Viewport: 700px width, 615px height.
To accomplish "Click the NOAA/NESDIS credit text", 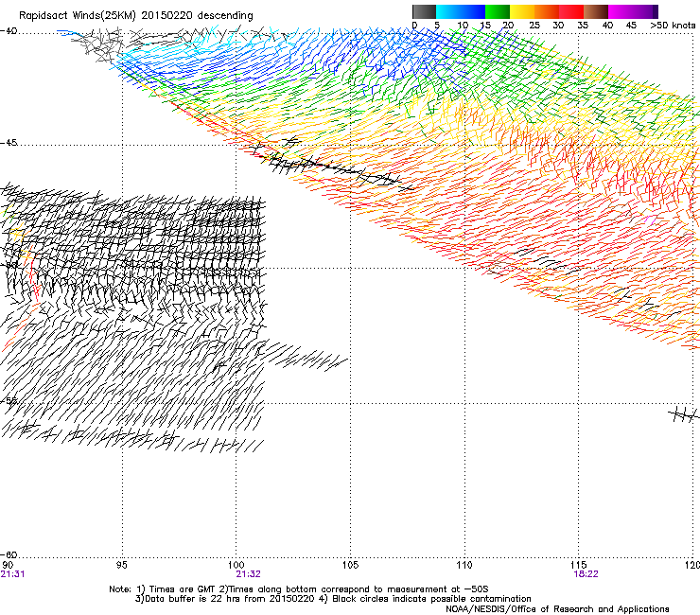I will 557,609.
